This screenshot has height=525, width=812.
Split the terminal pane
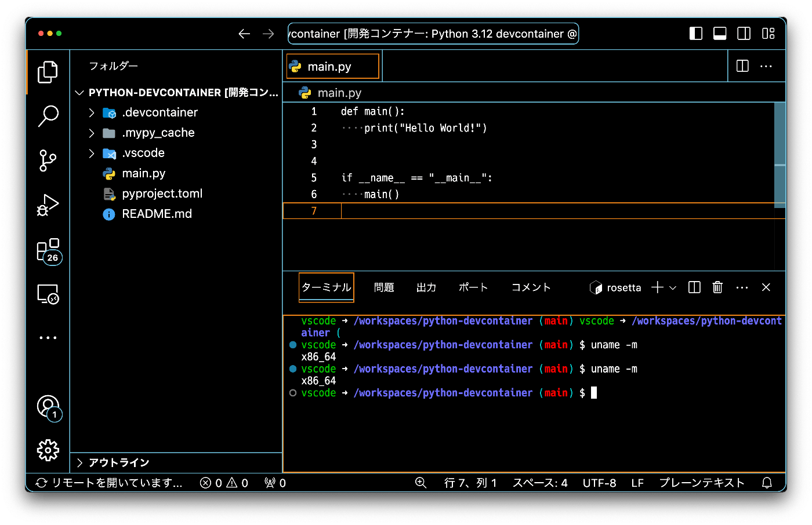coord(694,287)
